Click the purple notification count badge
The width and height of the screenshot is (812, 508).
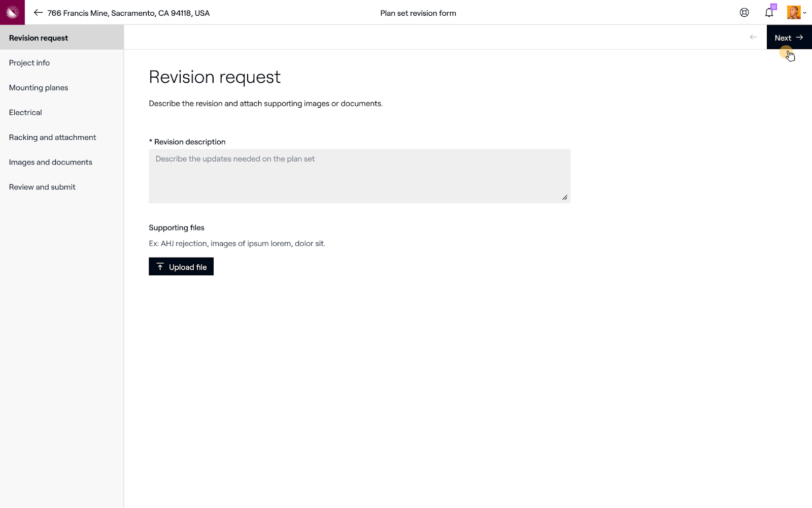click(x=773, y=7)
